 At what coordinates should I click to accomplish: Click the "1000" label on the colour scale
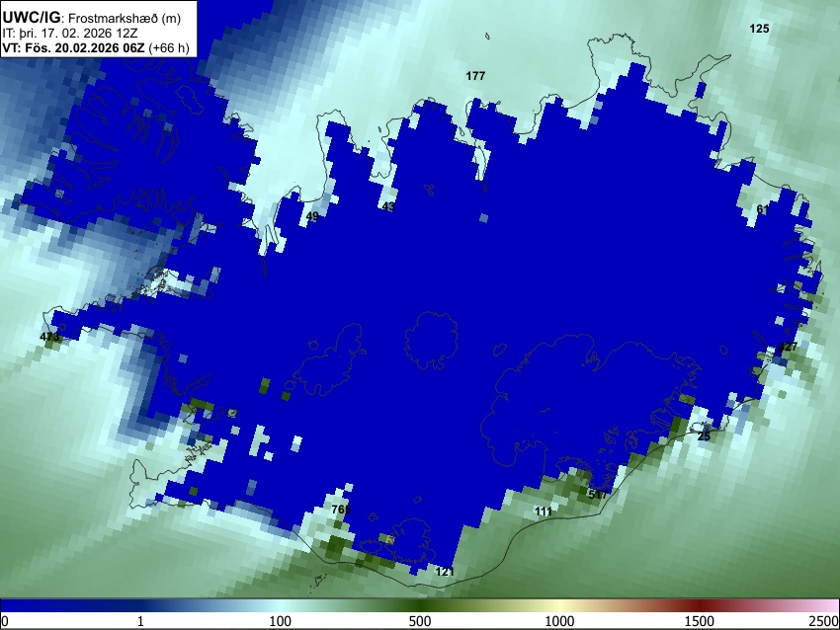coord(559,621)
